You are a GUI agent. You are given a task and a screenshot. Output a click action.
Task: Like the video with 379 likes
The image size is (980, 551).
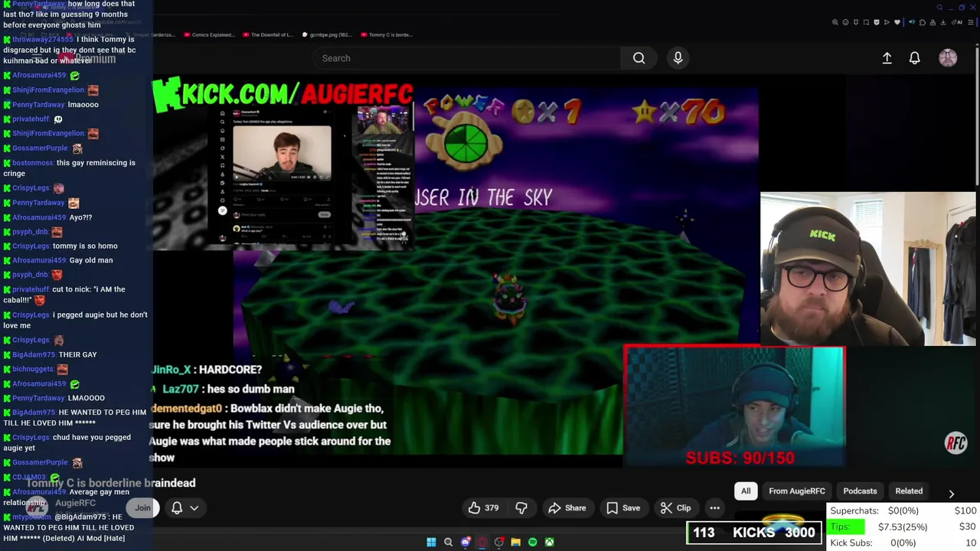(483, 508)
